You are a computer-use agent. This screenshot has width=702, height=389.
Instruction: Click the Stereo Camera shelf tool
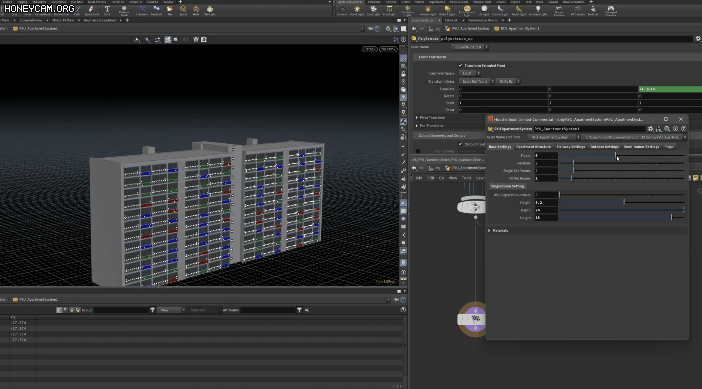coord(559,10)
